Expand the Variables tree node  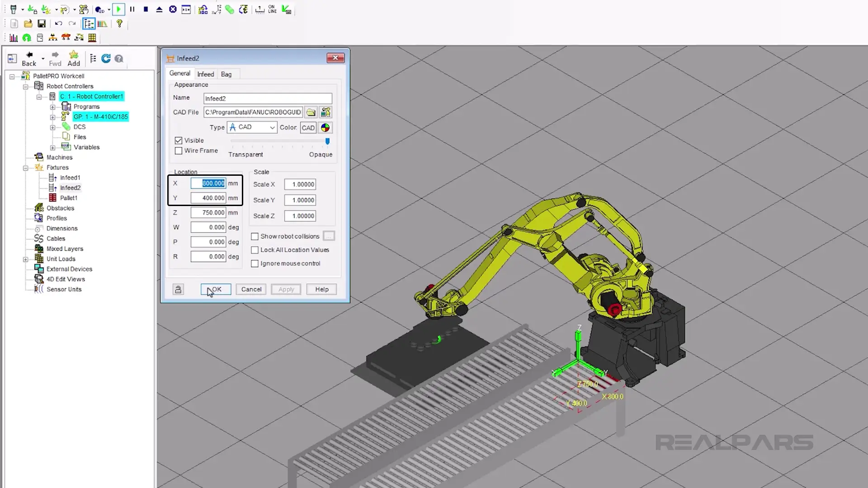pos(53,147)
